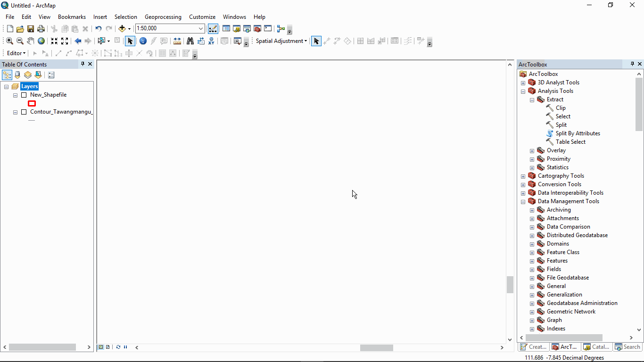Viewport: 644px width, 362px height.
Task: Refresh the map view button
Action: (118, 347)
